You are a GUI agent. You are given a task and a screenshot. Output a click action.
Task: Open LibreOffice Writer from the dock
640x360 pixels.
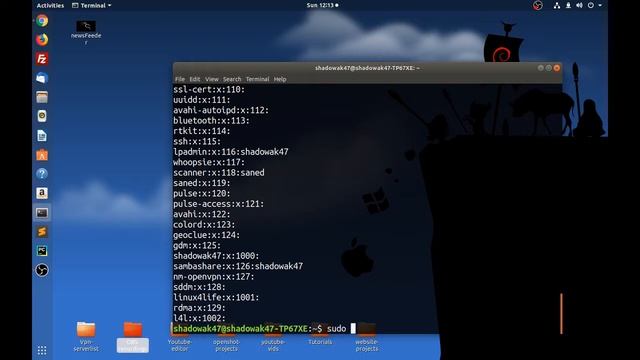pyautogui.click(x=42, y=136)
